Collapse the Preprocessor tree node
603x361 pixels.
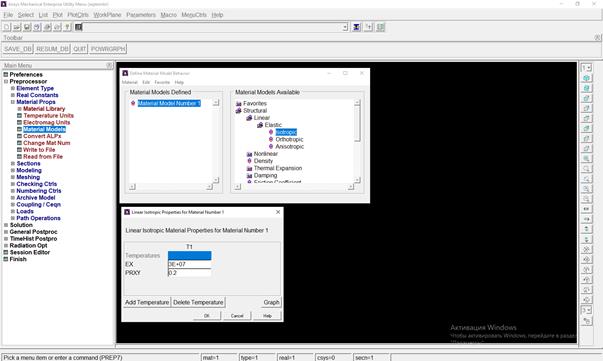coord(6,82)
